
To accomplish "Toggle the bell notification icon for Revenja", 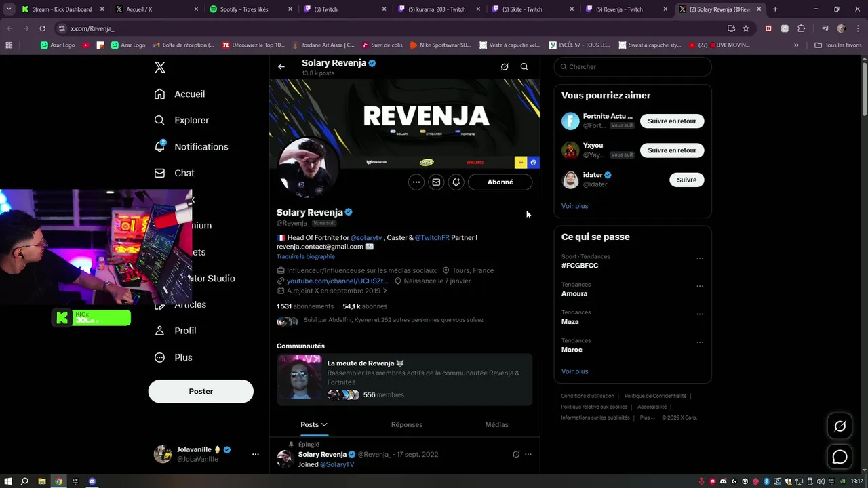I will (456, 182).
